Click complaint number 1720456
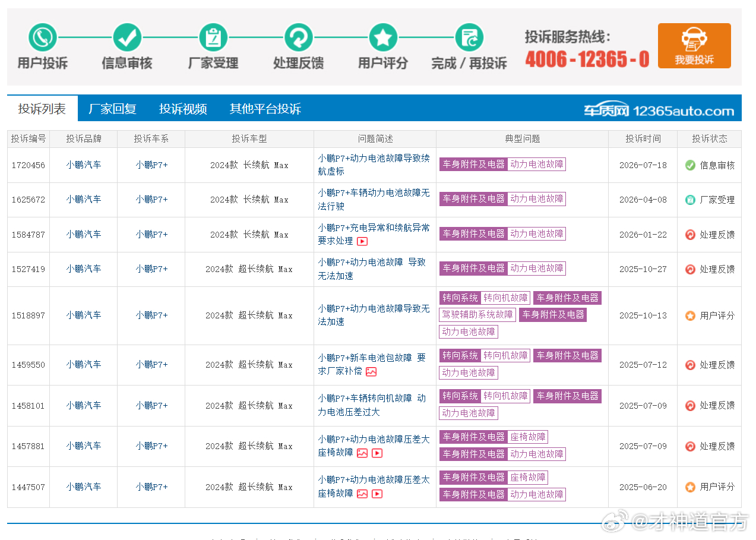 pos(29,165)
